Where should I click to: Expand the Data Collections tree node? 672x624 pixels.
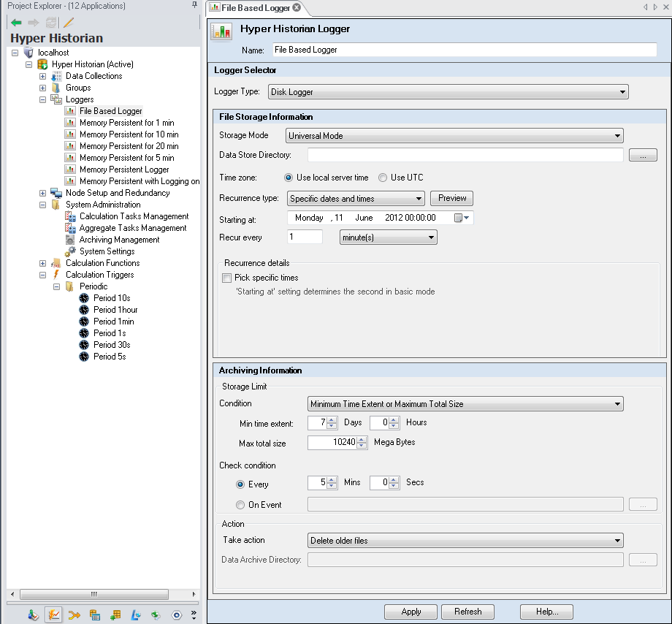pyautogui.click(x=42, y=76)
